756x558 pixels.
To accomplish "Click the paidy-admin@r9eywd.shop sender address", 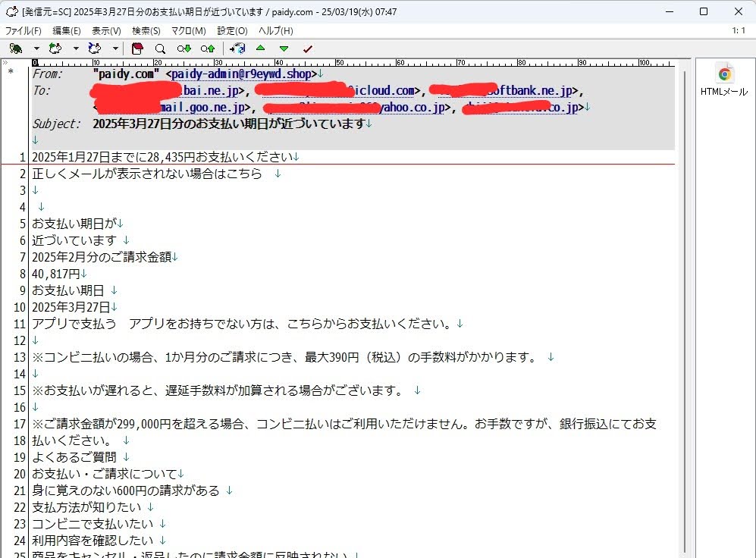I will (x=241, y=74).
